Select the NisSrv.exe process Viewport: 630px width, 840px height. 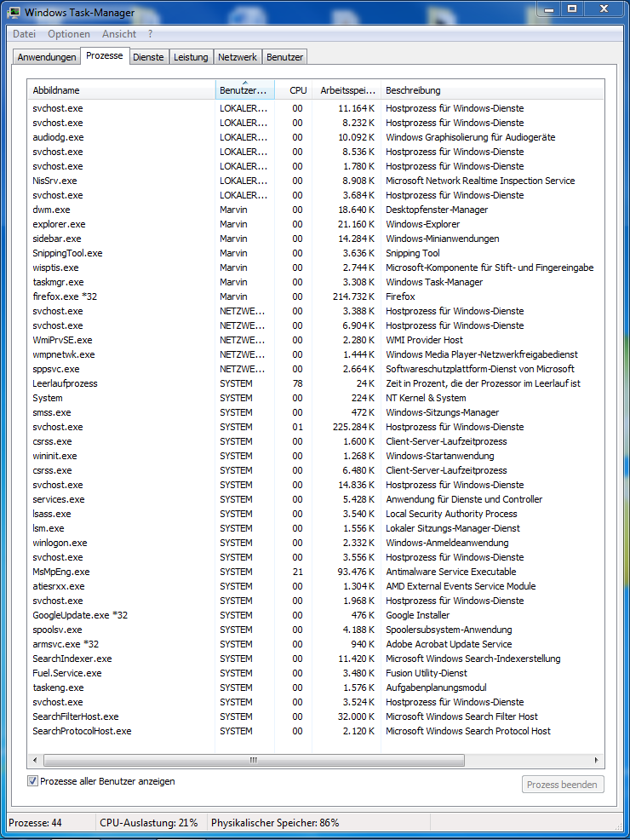pos(316,181)
